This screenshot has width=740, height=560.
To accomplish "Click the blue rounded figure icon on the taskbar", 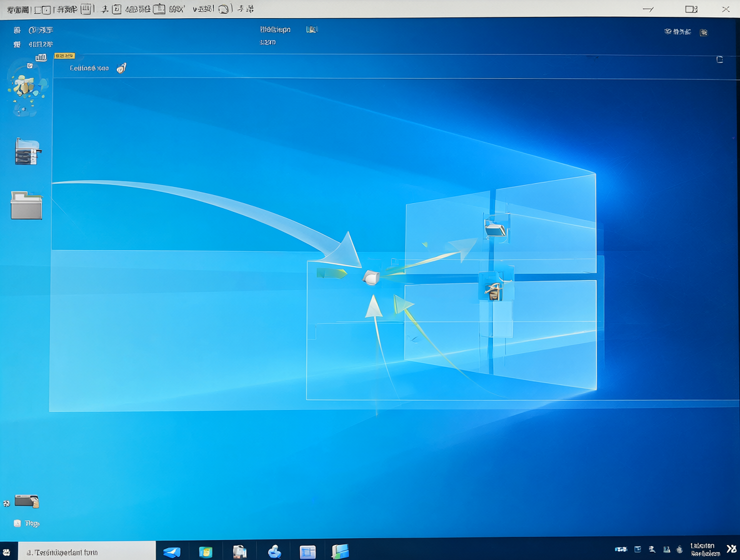I will tap(274, 551).
